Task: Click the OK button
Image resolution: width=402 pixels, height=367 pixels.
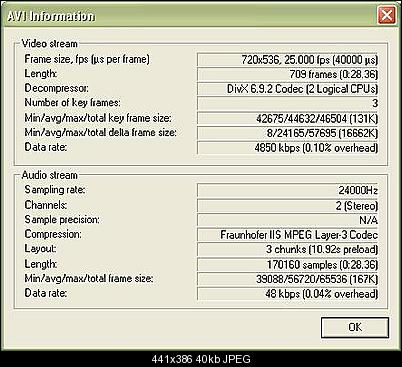Action: click(x=355, y=327)
